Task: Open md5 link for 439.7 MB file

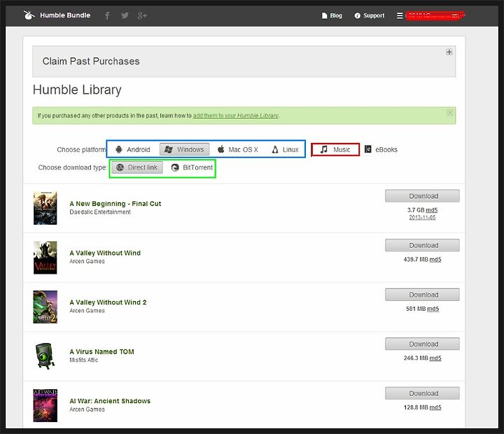Action: (435, 260)
